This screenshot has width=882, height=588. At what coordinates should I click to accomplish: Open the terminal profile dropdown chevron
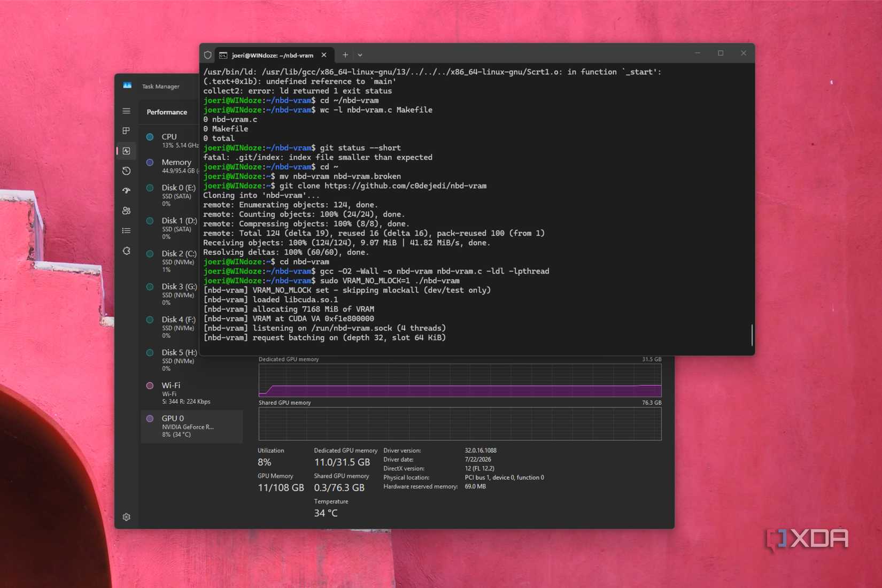[x=360, y=55]
